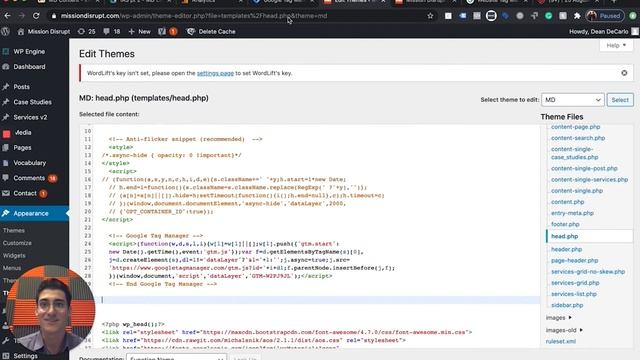Click the Google Tag Manager comment line
Image resolution: width=640 pixels, height=360 pixels.
pyautogui.click(x=156, y=236)
